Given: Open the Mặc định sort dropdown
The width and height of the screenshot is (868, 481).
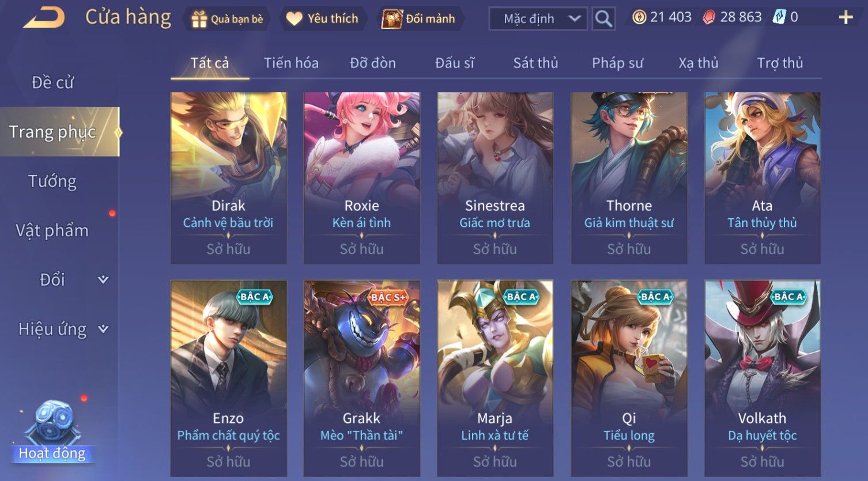Looking at the screenshot, I should (538, 18).
